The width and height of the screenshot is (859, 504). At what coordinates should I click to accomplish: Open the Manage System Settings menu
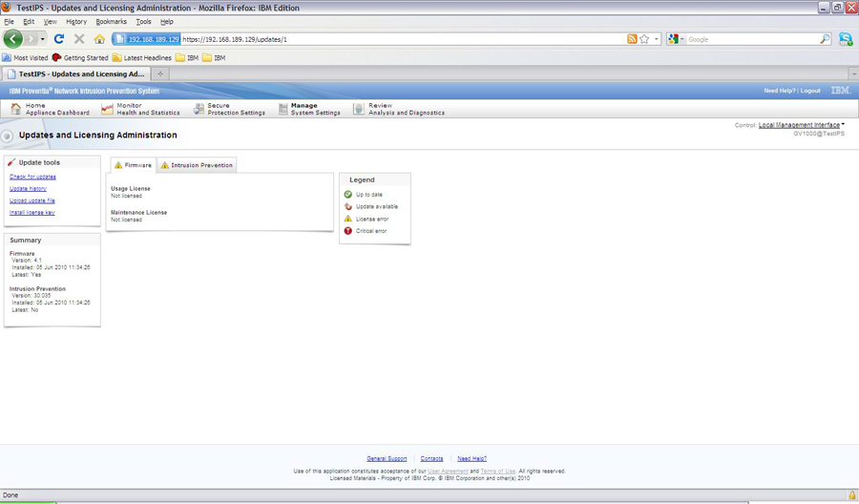309,109
